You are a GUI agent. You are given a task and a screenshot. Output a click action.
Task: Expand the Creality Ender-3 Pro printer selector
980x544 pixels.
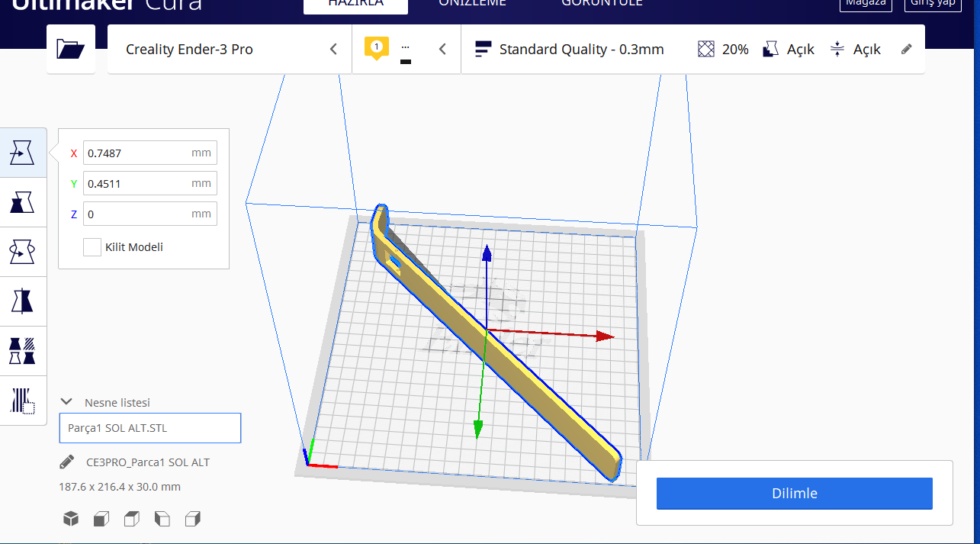(x=230, y=50)
